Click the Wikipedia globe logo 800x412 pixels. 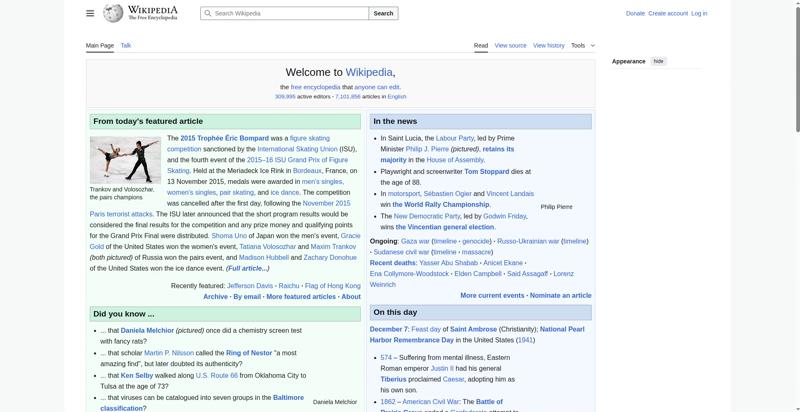pyautogui.click(x=114, y=13)
